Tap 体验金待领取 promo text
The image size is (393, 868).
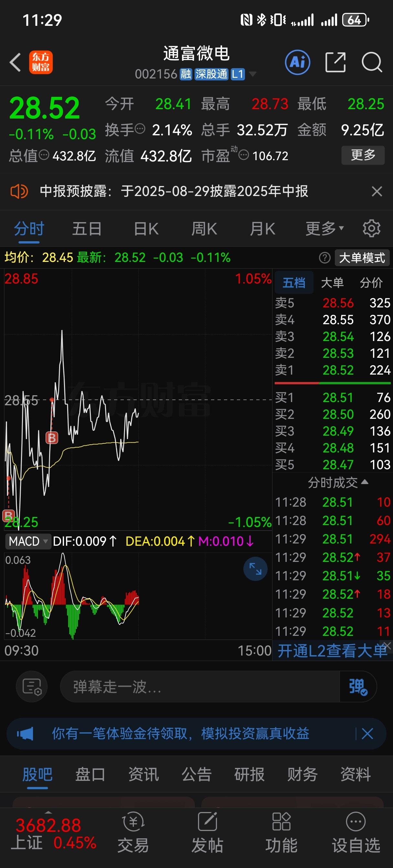pos(180,734)
